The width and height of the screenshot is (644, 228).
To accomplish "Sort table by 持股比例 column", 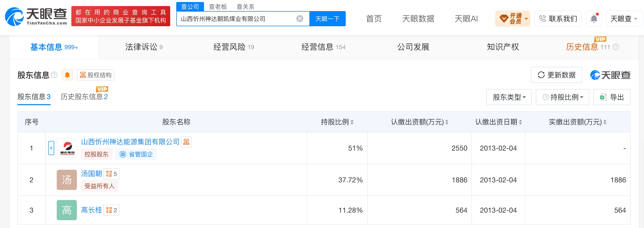I will pyautogui.click(x=352, y=122).
